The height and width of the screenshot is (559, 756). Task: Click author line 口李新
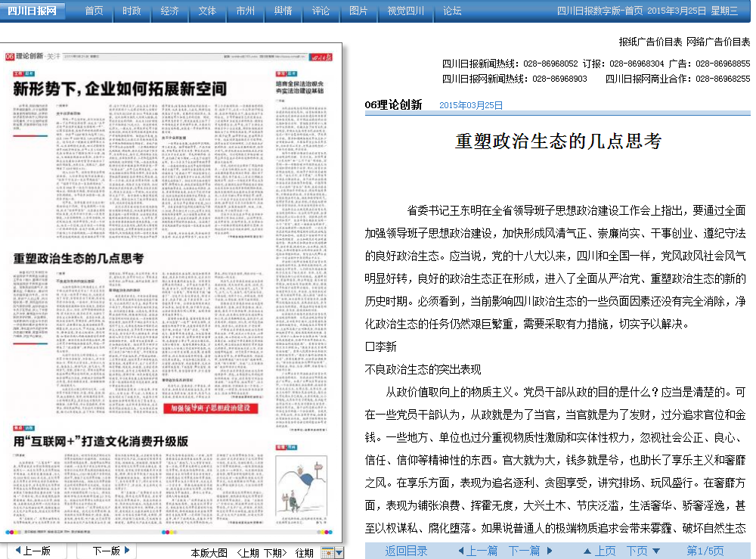coord(380,346)
